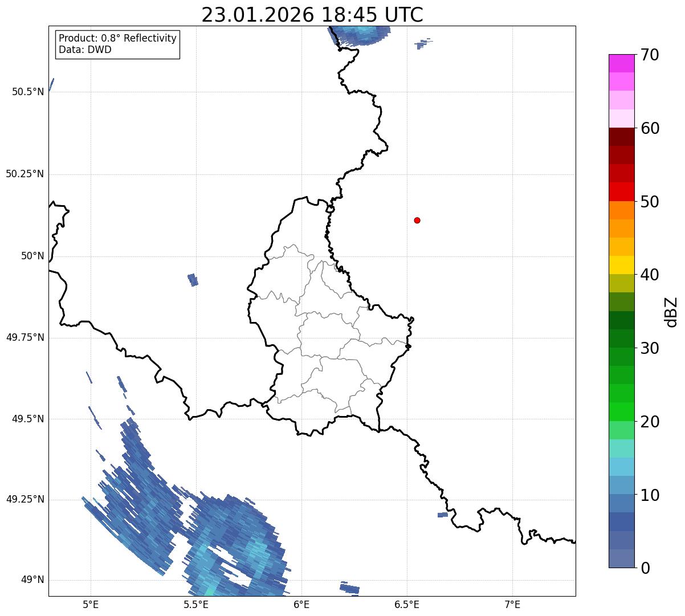Click the 6.5°E longitude label
The width and height of the screenshot is (685, 616).
pyautogui.click(x=407, y=603)
